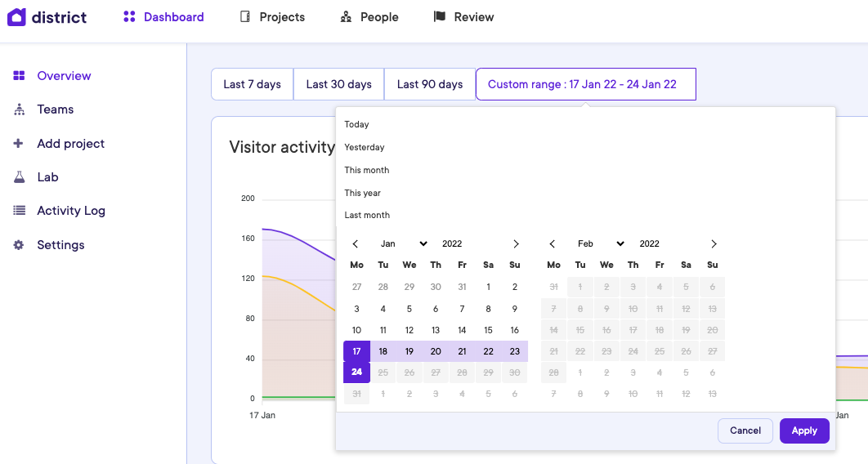Open the Dashboard grid icon
The height and width of the screenshot is (464, 868).
(129, 17)
